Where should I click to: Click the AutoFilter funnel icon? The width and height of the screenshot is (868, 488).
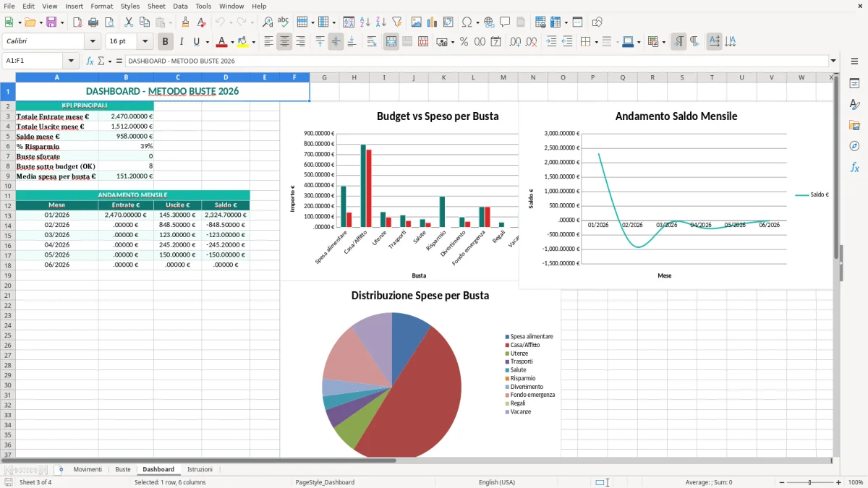pos(397,22)
